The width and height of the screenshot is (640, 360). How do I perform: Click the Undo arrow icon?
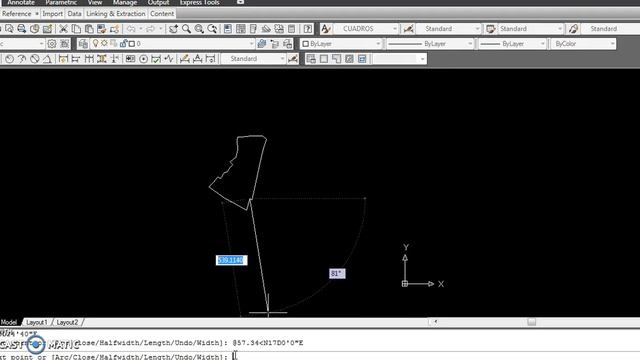[x=131, y=29]
